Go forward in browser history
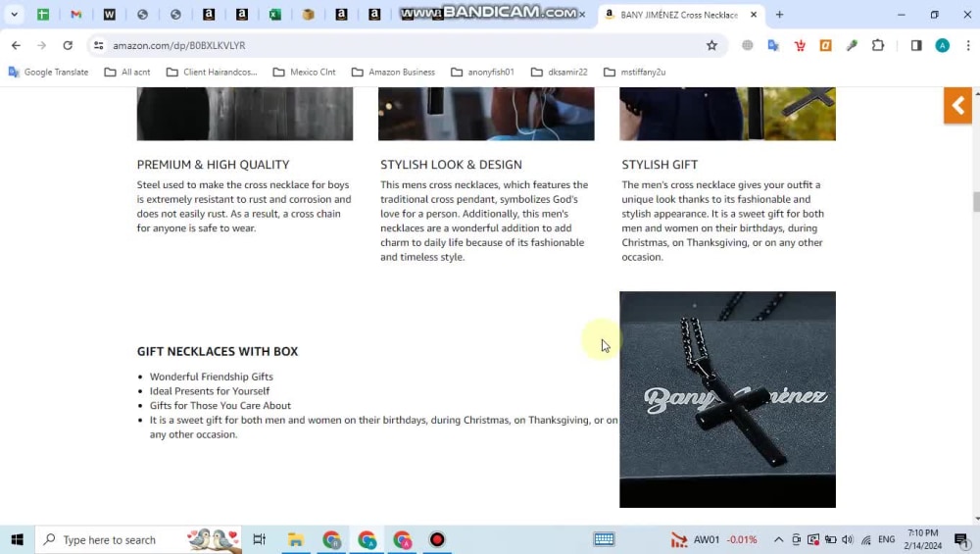 click(x=41, y=45)
